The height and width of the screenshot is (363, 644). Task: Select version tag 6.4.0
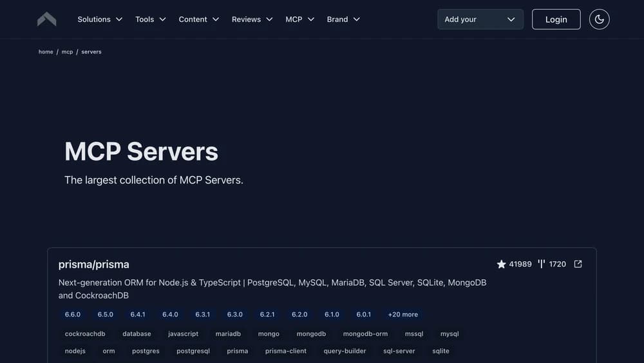170,315
